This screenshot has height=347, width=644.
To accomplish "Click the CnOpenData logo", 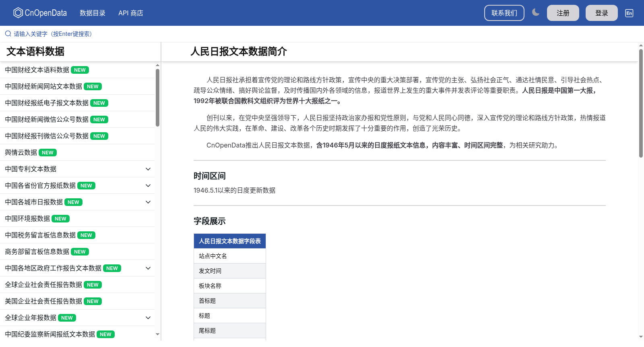I will click(x=40, y=13).
